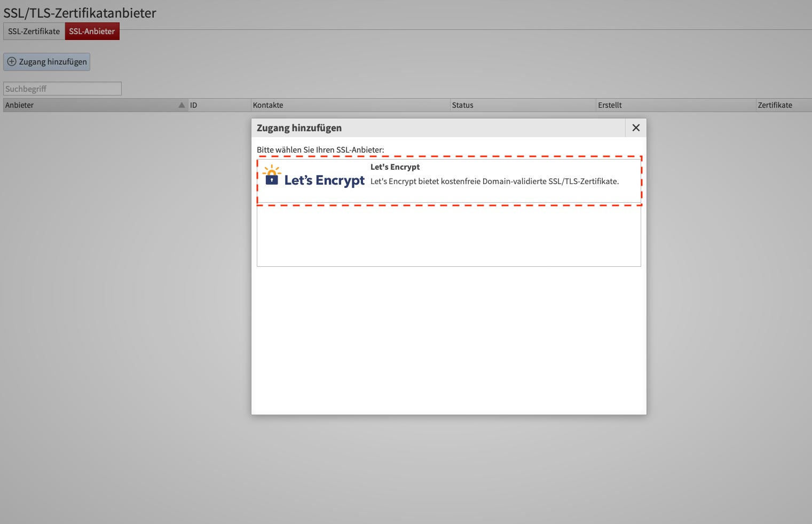Switch to the SSL-Zertifikate tab
Viewport: 812px width, 524px height.
pos(34,31)
